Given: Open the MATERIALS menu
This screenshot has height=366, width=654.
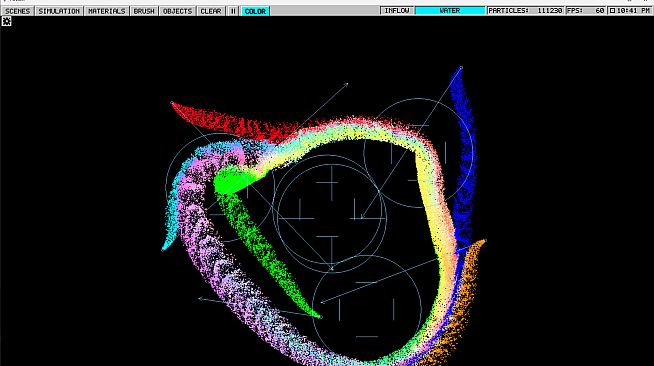Looking at the screenshot, I should 107,11.
